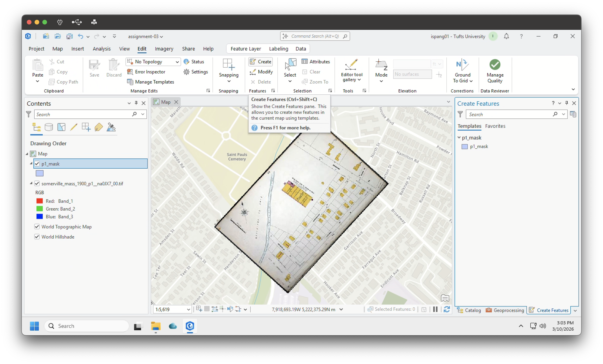Open the No Topology dropdown
Screen dimensions: 603x364
click(x=177, y=62)
